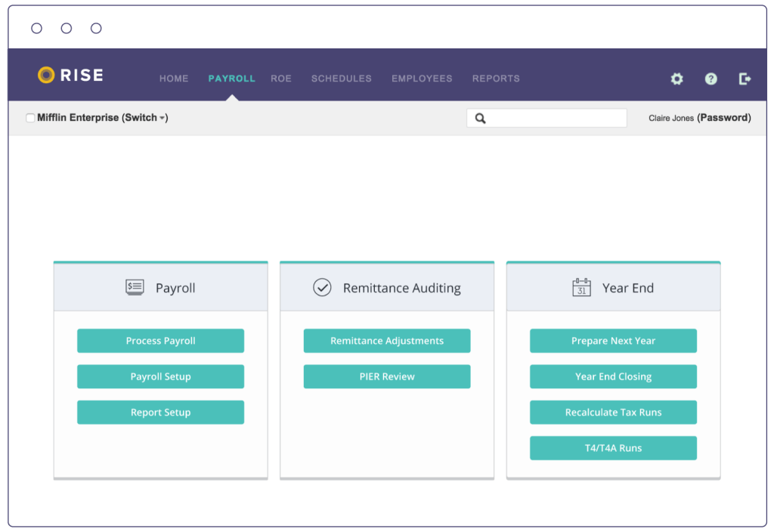Open T4/T4A Runs
The height and width of the screenshot is (532, 774).
click(613, 448)
